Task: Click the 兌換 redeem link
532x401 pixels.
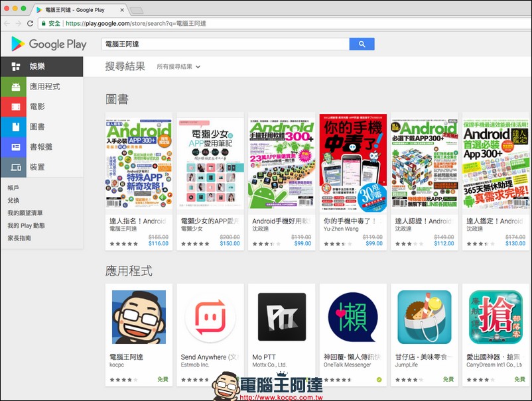Action: 14,200
